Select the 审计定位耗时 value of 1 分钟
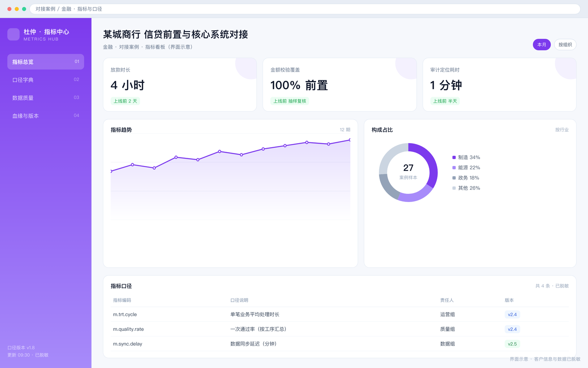The image size is (588, 368). click(x=446, y=85)
